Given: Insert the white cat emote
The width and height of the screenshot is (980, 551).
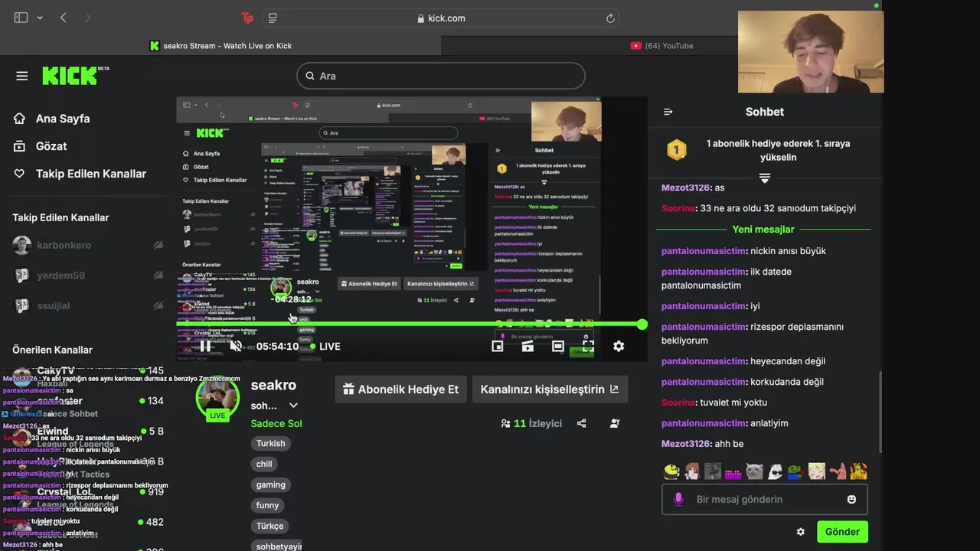Looking at the screenshot, I should (x=754, y=471).
